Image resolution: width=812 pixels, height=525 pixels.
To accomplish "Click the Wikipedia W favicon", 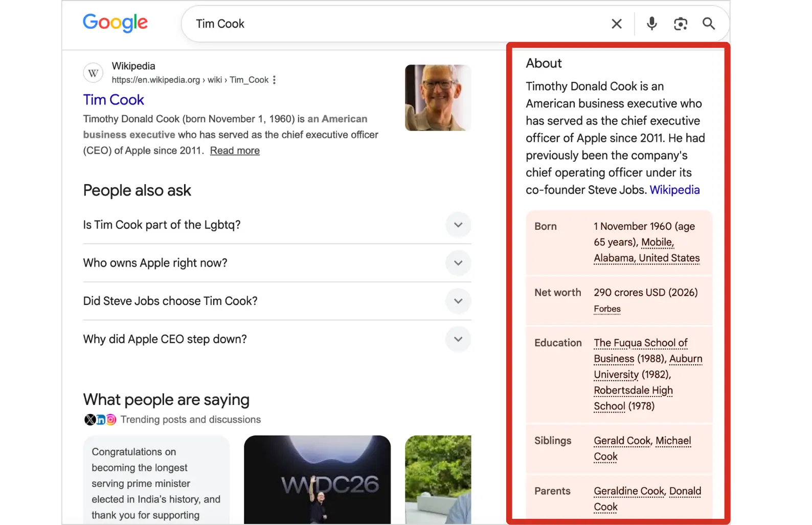I will [x=93, y=73].
